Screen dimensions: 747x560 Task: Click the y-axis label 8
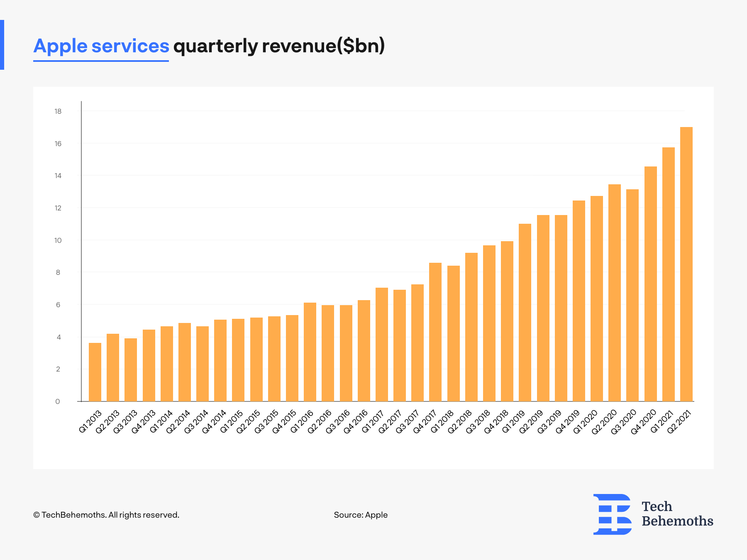click(58, 272)
